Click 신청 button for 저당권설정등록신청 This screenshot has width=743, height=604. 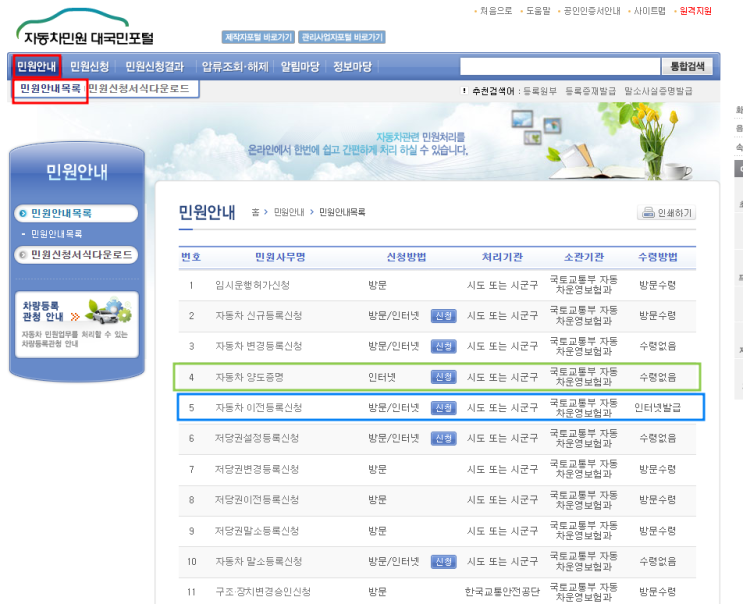tap(443, 438)
